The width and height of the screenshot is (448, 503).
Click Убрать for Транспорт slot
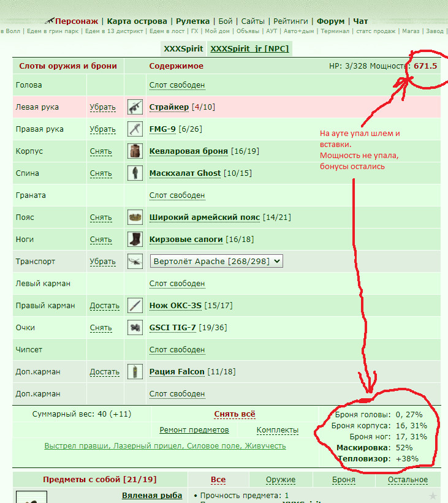click(103, 262)
